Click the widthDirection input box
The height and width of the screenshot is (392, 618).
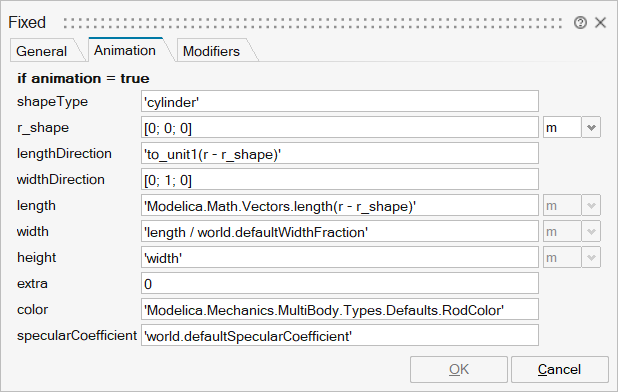pos(340,180)
